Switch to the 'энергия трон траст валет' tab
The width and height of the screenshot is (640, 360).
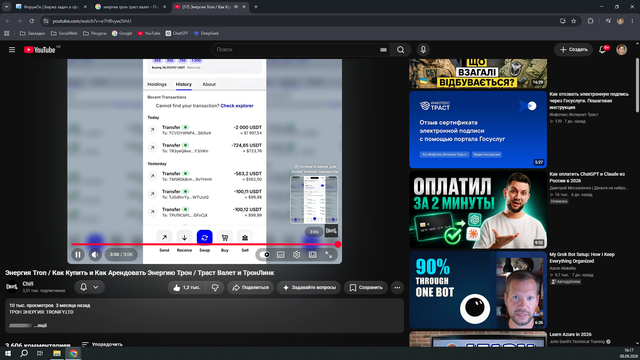click(129, 7)
